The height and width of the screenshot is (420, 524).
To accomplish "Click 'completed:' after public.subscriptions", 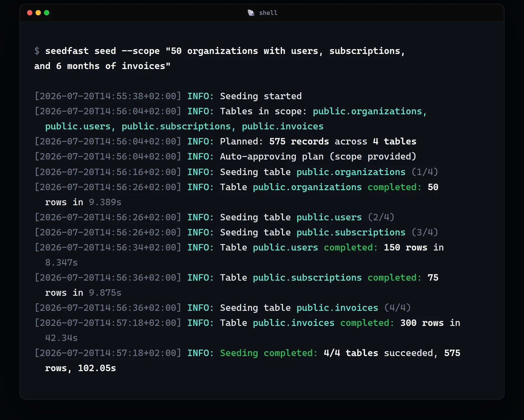I will 395,278.
